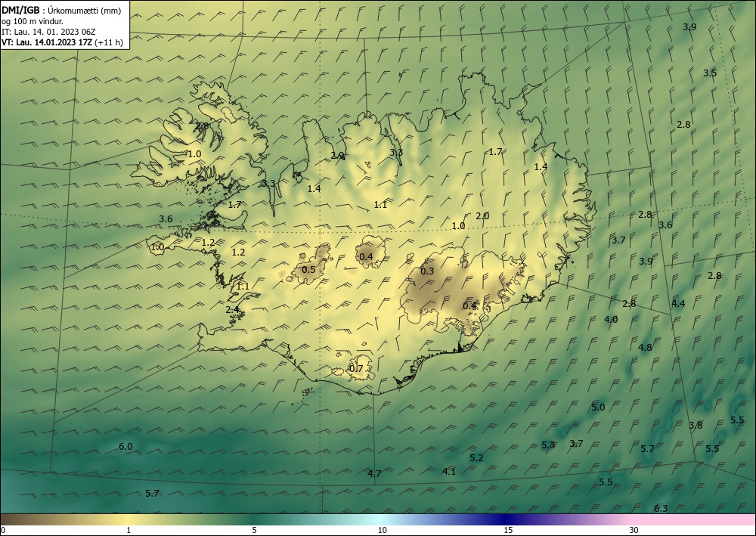Select the 3.8 value label
This screenshot has height=536, width=756.
coord(696,425)
